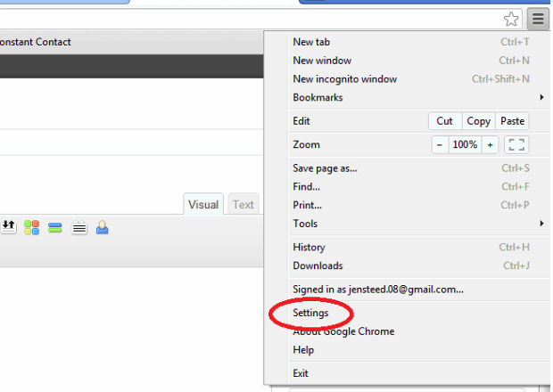Choose New incognito window

[419, 79]
